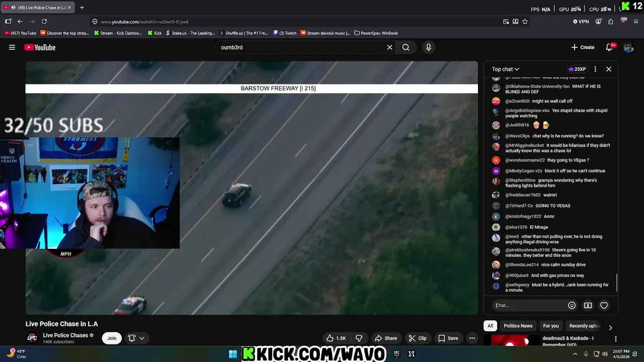
Task: Open the 25XP chat points badge
Action: point(577,69)
